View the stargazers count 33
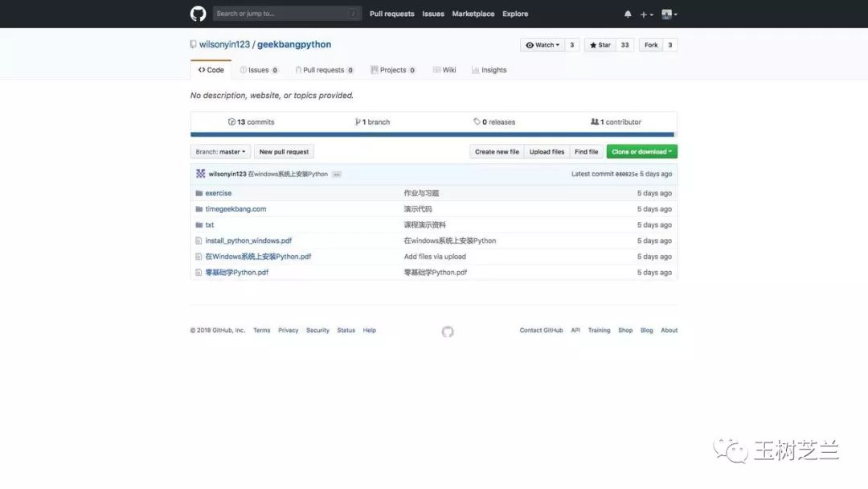This screenshot has width=868, height=489. [x=624, y=45]
